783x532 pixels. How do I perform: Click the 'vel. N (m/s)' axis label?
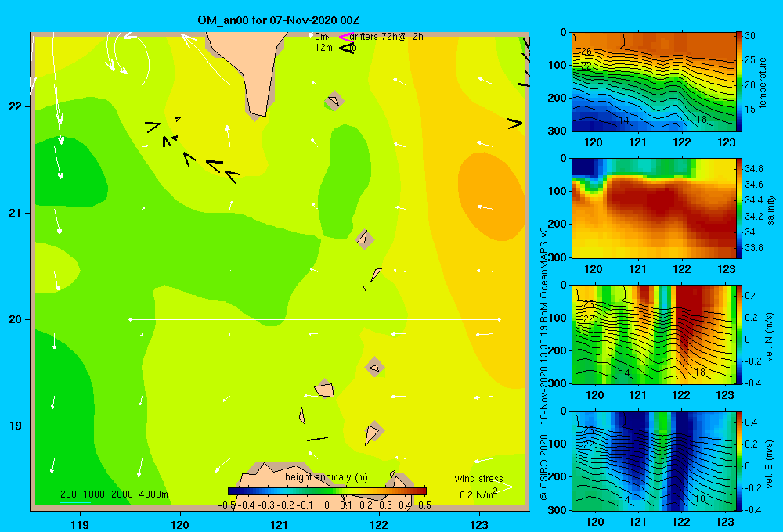pyautogui.click(x=770, y=337)
